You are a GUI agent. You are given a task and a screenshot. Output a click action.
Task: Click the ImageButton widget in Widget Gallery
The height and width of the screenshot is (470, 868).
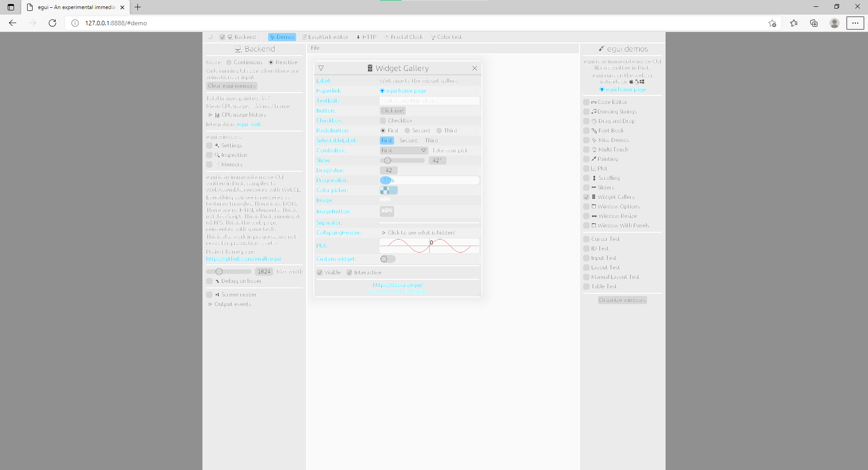click(387, 211)
